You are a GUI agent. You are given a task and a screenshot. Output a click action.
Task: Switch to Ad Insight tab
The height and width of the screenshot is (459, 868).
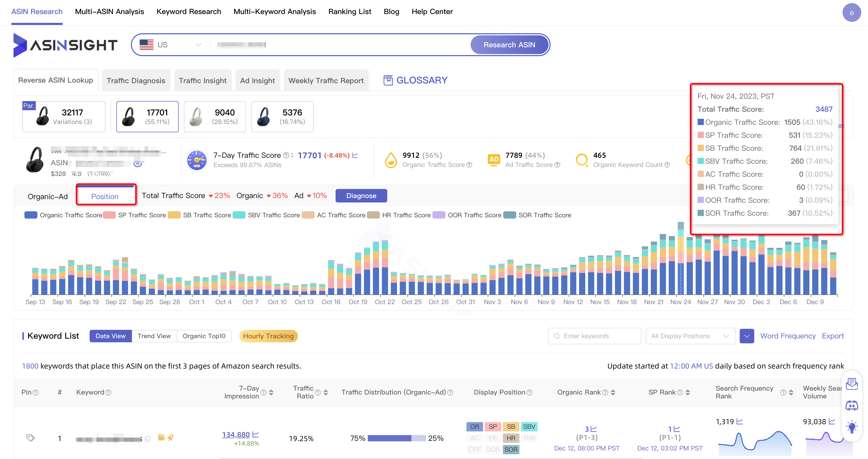click(x=257, y=81)
